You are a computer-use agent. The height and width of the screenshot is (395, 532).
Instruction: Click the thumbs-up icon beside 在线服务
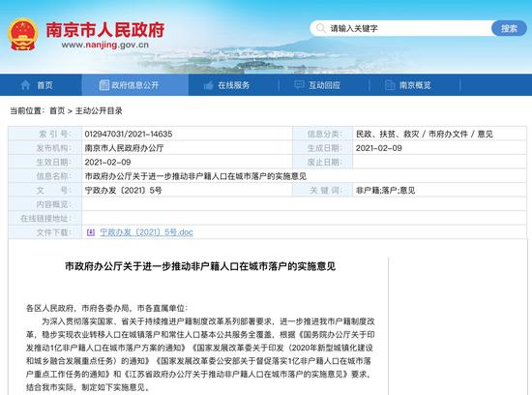pyautogui.click(x=208, y=85)
